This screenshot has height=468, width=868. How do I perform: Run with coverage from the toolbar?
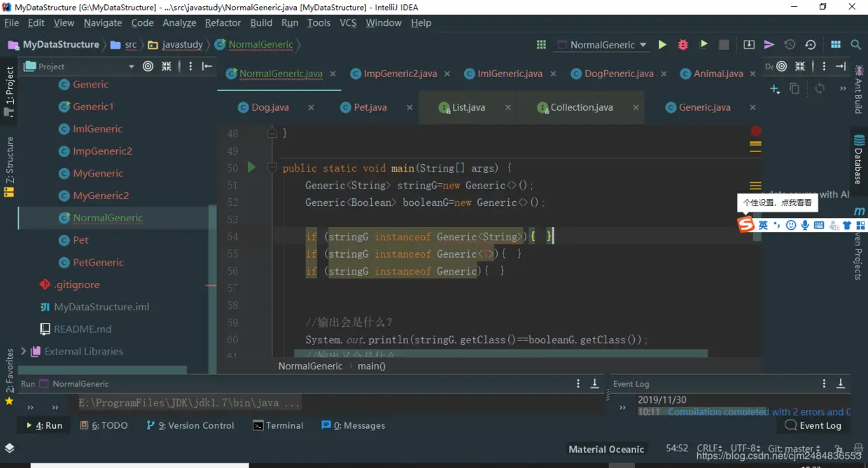(x=703, y=45)
